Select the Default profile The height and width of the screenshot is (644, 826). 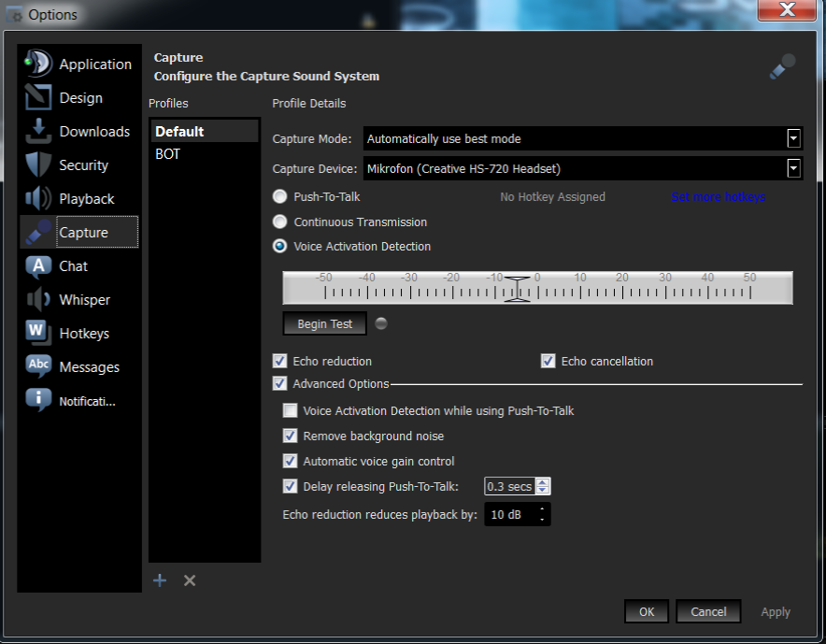pos(205,131)
